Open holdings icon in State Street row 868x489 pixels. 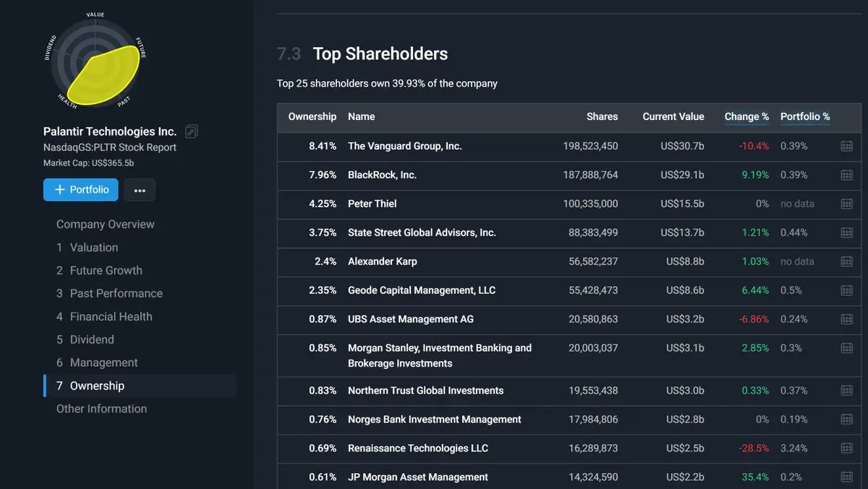846,233
